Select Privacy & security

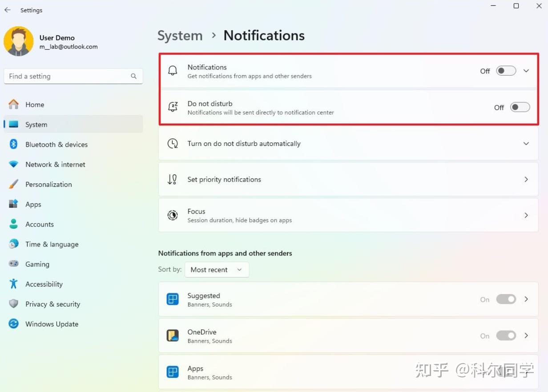[x=52, y=304]
